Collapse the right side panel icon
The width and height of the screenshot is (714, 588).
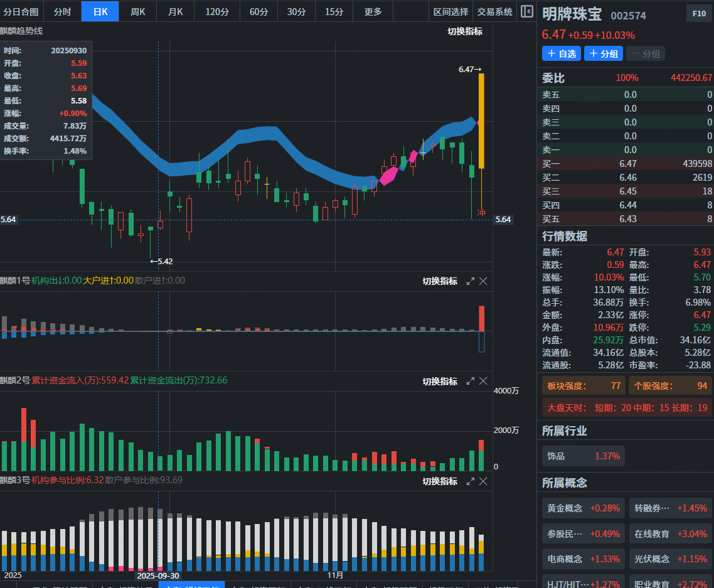click(527, 11)
